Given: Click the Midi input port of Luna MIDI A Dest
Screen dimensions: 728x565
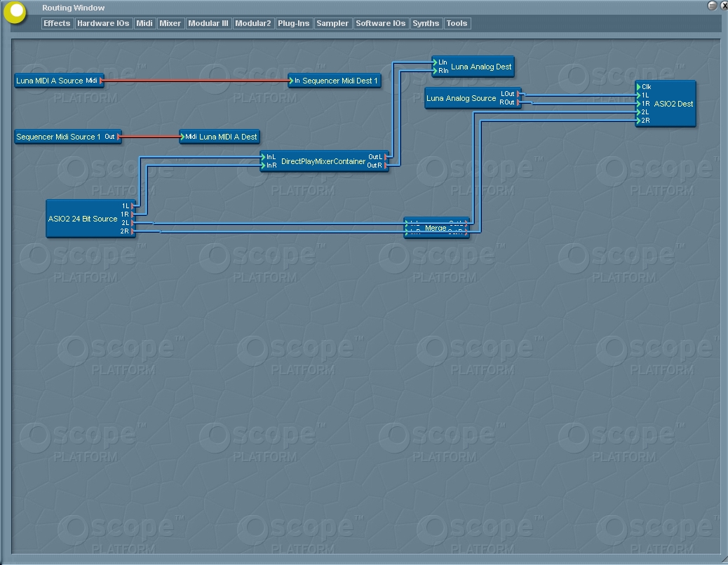Looking at the screenshot, I should pyautogui.click(x=182, y=137).
